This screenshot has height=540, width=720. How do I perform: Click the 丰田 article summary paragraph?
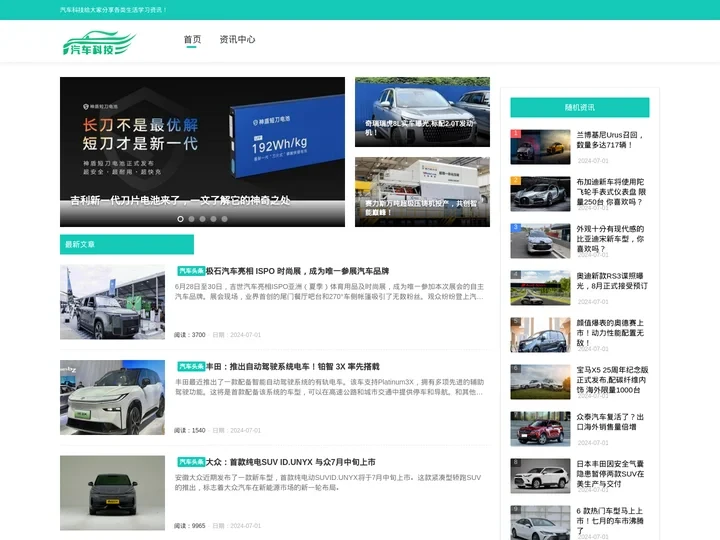tap(329, 387)
